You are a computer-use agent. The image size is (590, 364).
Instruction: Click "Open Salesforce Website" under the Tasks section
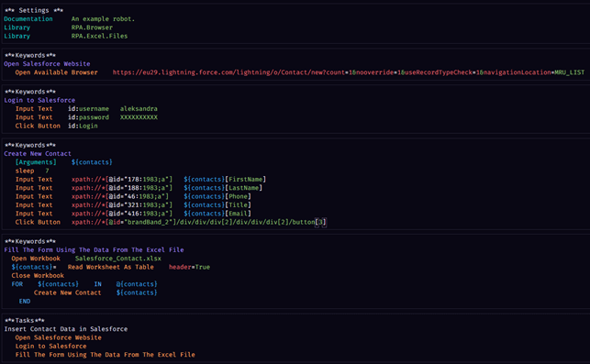(59, 337)
